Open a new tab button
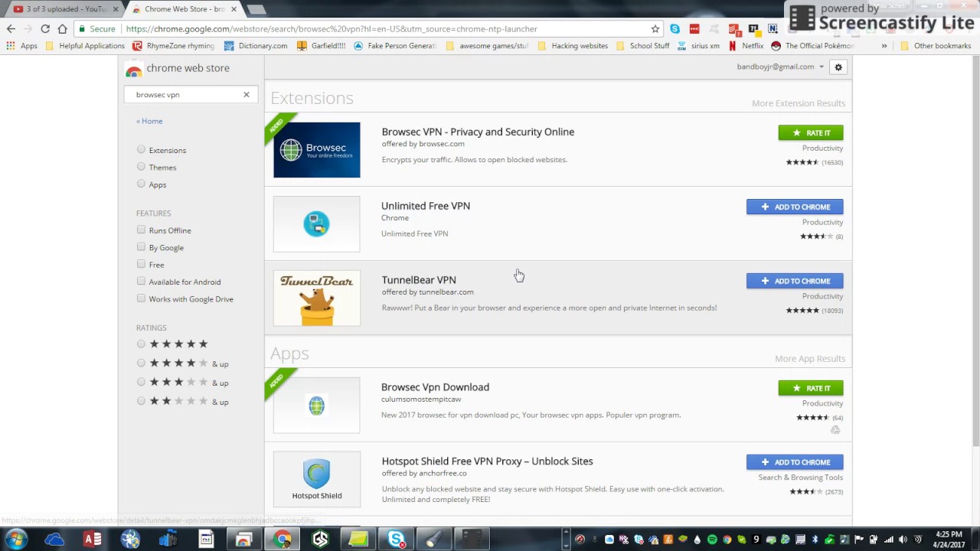 [256, 9]
